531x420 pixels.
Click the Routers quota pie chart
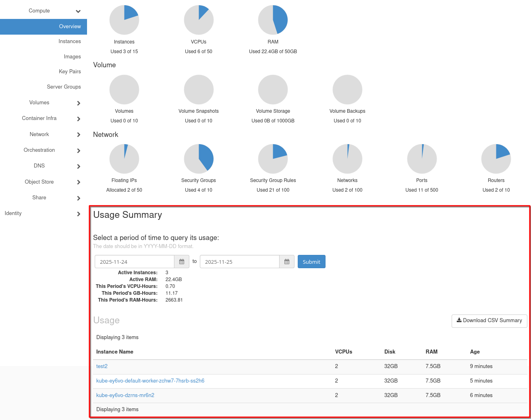pos(496,159)
